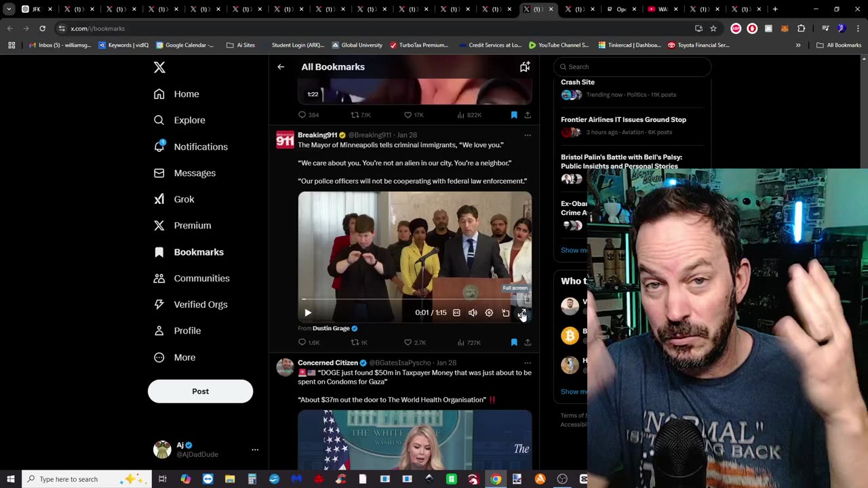Reply to the Breaking911 post
Image resolution: width=868 pixels, height=488 pixels.
coord(309,342)
